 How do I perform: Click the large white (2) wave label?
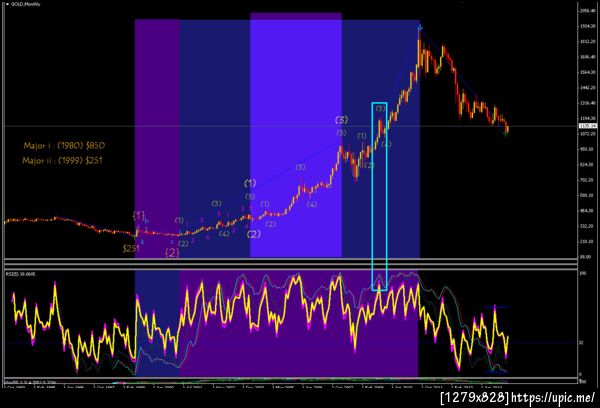point(254,234)
